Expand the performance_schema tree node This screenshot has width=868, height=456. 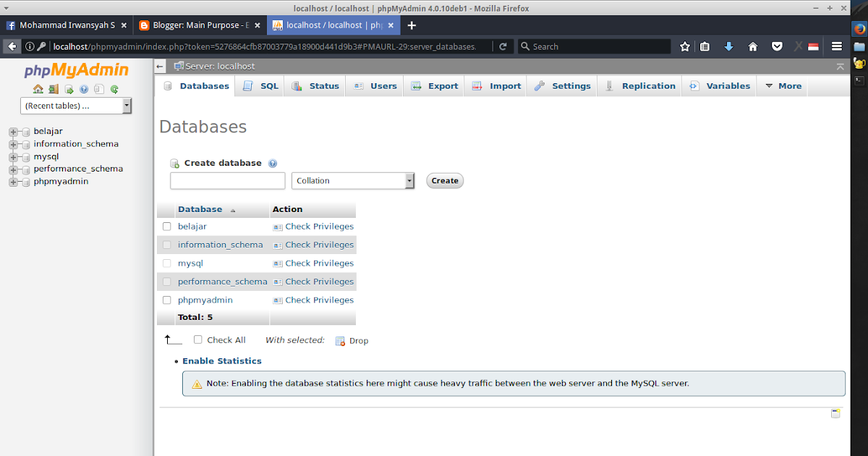click(x=12, y=168)
